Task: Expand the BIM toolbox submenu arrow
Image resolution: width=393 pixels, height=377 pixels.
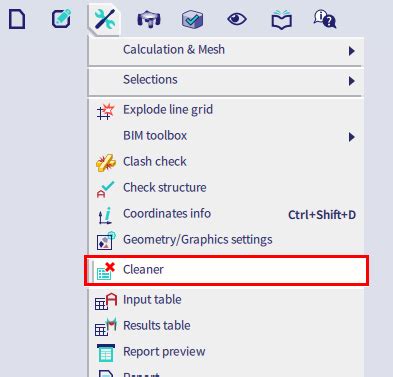Action: tap(351, 137)
